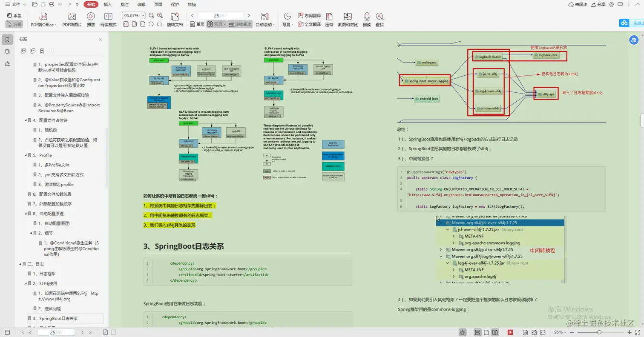Click the zoom slider handle in status bar
This screenshot has width=644, height=337.
tap(599, 332)
